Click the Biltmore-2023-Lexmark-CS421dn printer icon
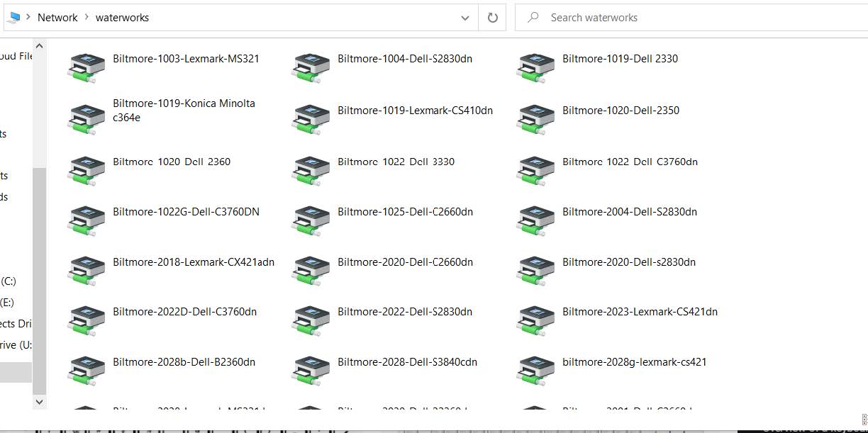Image resolution: width=868 pixels, height=433 pixels. [535, 320]
